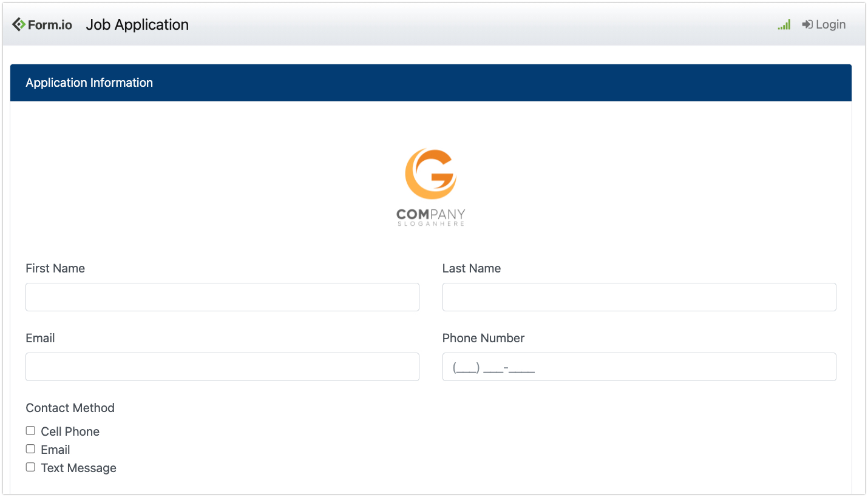
Task: Check the Cell Phone checkbox
Action: point(30,431)
